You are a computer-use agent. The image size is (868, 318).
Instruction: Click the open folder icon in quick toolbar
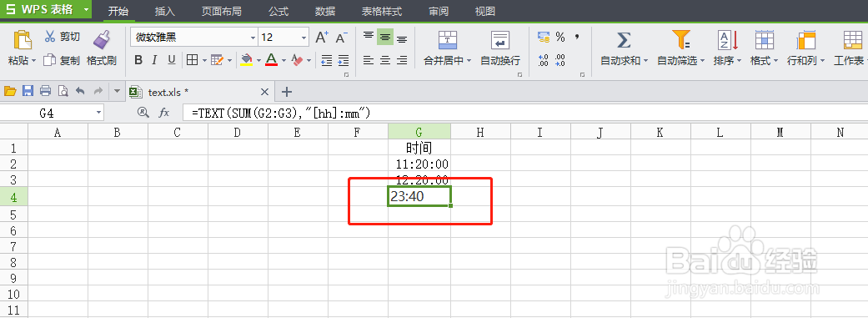click(11, 91)
